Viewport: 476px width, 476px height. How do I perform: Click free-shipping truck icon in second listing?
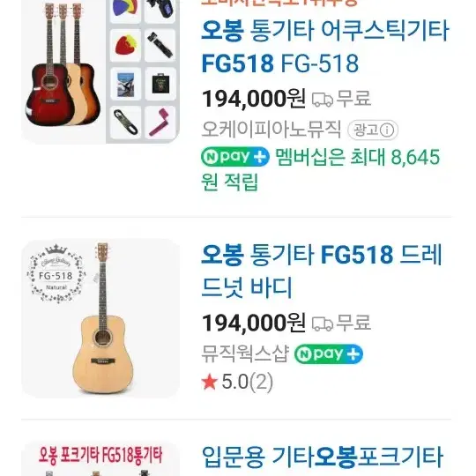coord(323,324)
